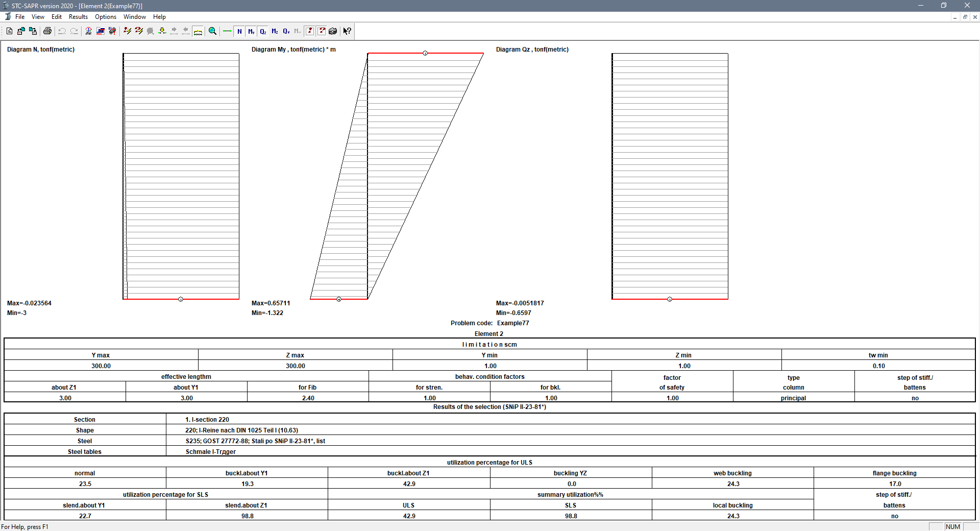Open the Results menu
Image resolution: width=980 pixels, height=531 pixels.
[78, 17]
